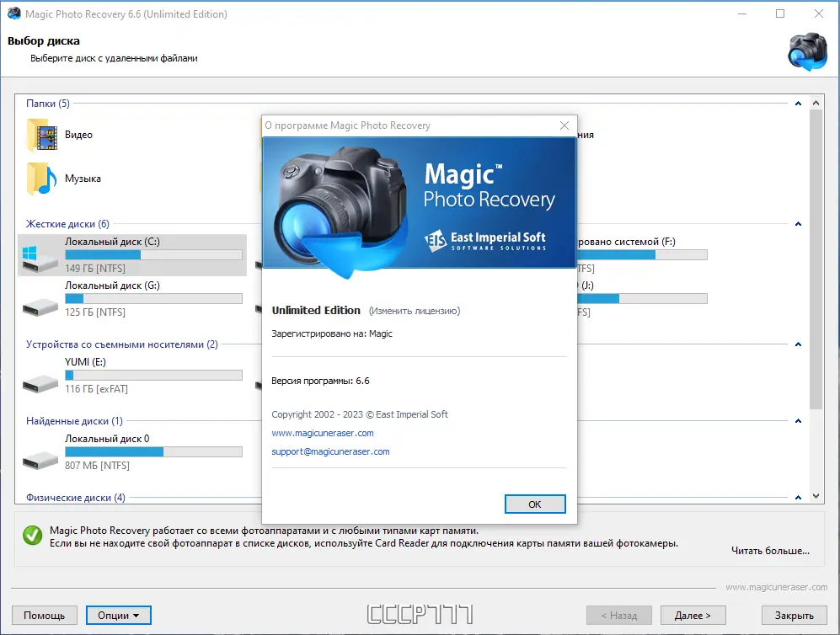Viewport: 840px width, 635px height.
Task: Click the 116 ГБ [exFAT] size text
Action: 96,389
